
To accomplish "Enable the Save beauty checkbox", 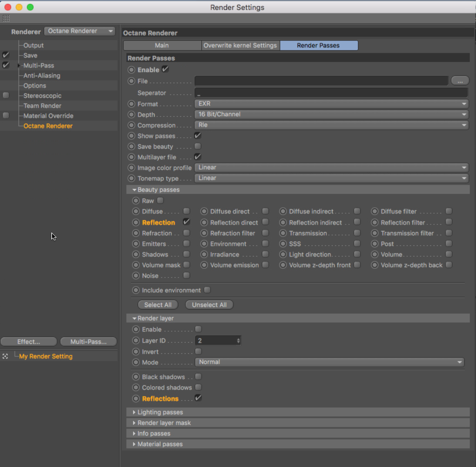I will (x=198, y=146).
